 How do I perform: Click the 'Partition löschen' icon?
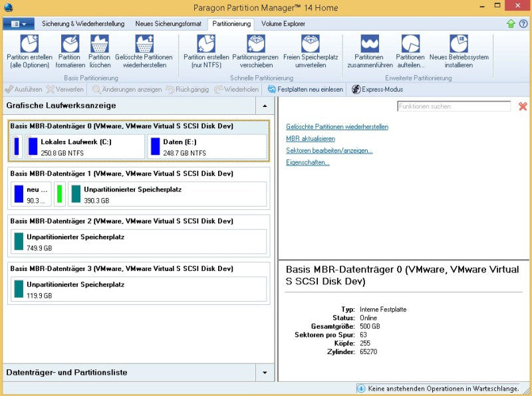coord(100,44)
